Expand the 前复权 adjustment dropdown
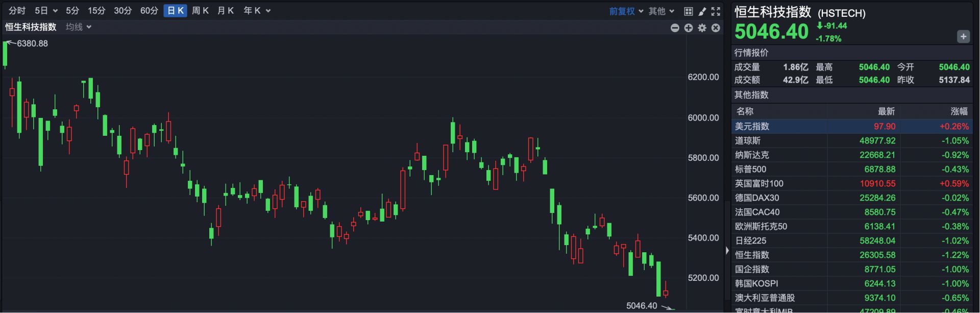Screen dimensions: 980x313 (x=626, y=11)
